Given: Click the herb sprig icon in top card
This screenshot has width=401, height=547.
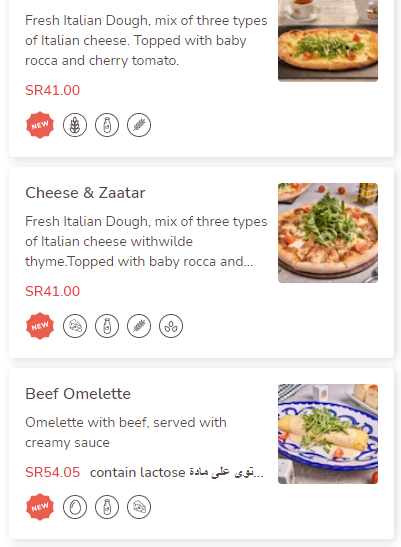Looking at the screenshot, I should [x=139, y=125].
